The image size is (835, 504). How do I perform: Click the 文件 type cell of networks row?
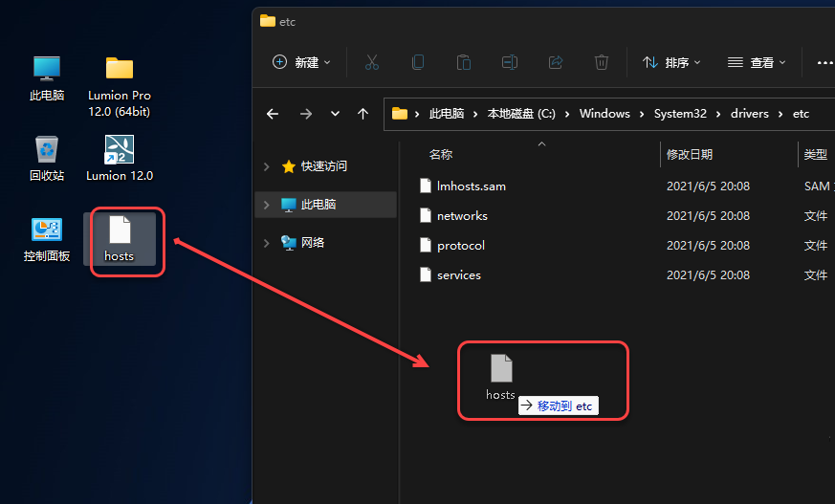(815, 215)
